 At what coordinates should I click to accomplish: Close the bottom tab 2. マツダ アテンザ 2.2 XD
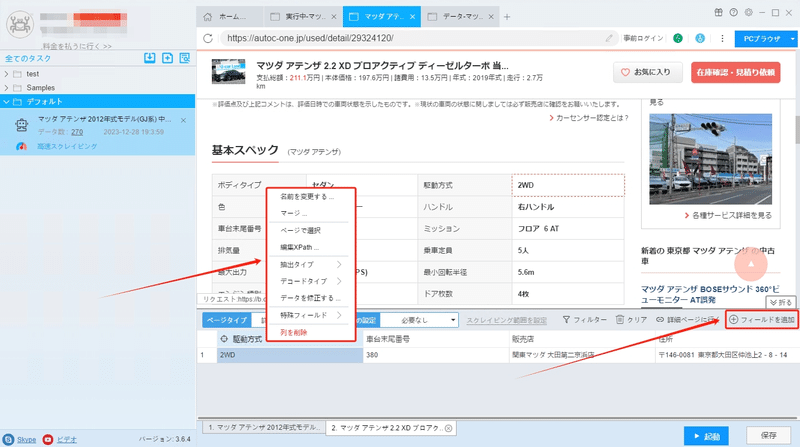pyautogui.click(x=448, y=428)
